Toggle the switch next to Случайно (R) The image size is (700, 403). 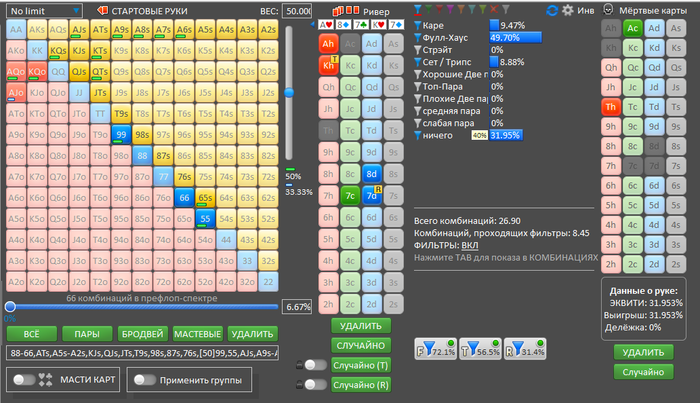(x=316, y=384)
